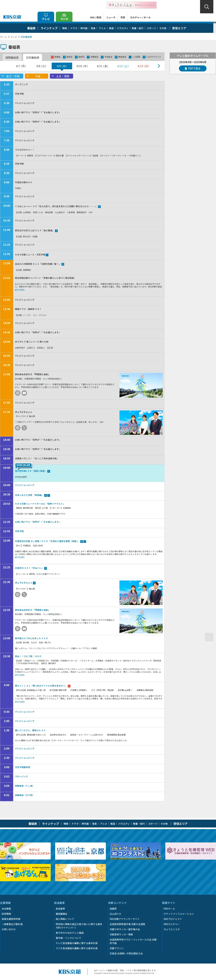Screen dimensions: 216x980
Task: Expand 続きを読む in 23:30 熱血ゴルフ塾 row
Action: pyautogui.click(x=20, y=675)
